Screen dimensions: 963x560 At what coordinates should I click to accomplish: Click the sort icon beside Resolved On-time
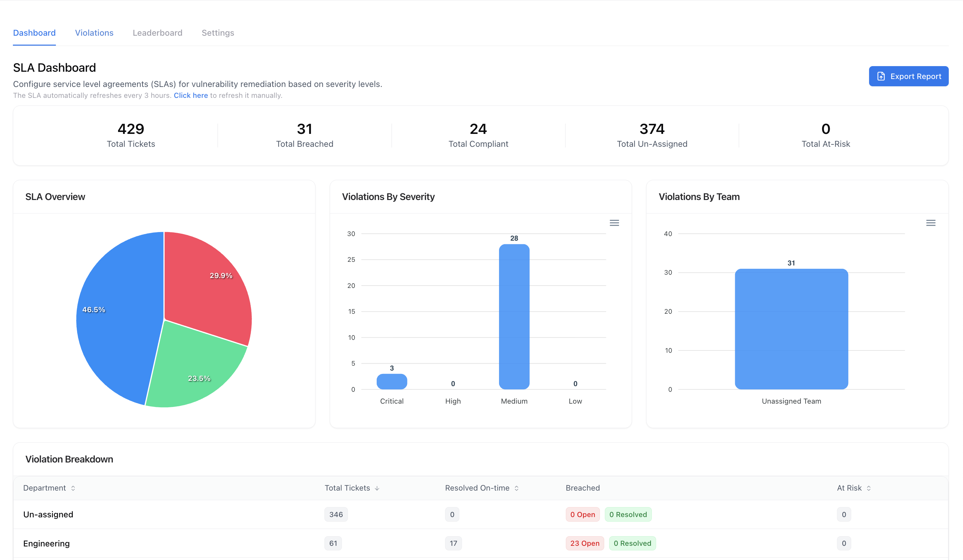[x=517, y=488]
